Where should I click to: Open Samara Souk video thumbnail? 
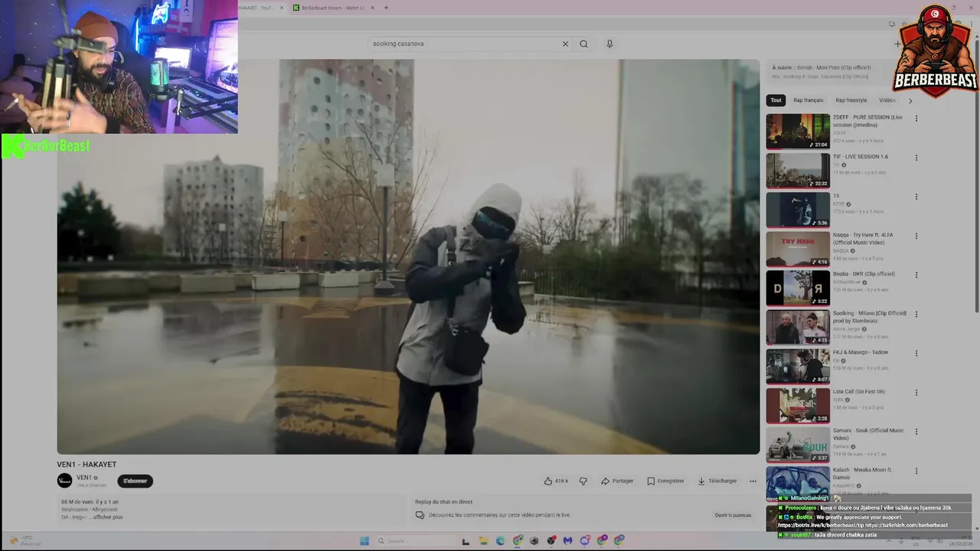click(x=798, y=445)
